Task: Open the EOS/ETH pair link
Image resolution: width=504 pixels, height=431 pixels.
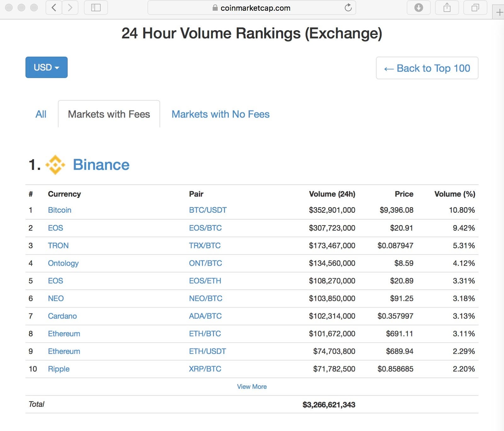Action: click(205, 281)
